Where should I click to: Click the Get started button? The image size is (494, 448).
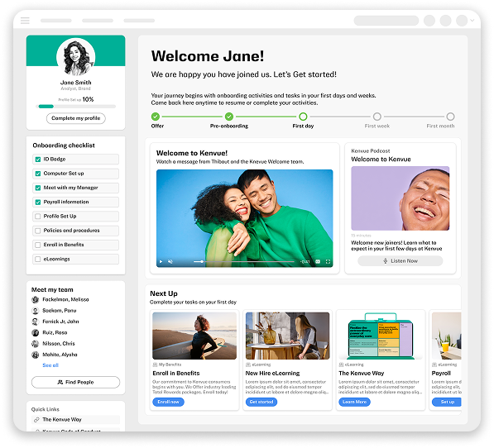point(261,402)
